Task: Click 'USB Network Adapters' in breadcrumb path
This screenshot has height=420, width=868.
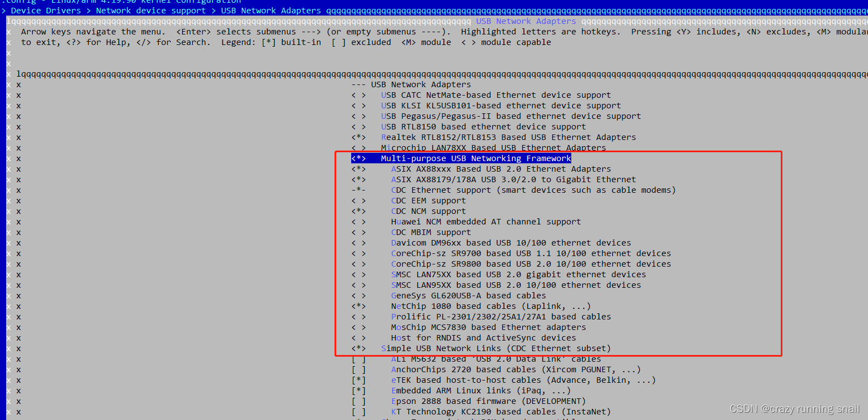Action: click(x=271, y=11)
